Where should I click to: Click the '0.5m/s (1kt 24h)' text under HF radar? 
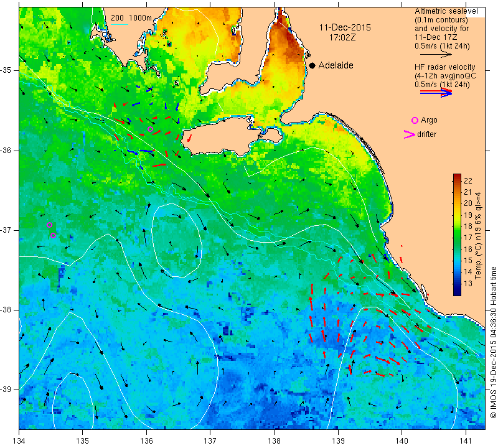[x=442, y=85]
